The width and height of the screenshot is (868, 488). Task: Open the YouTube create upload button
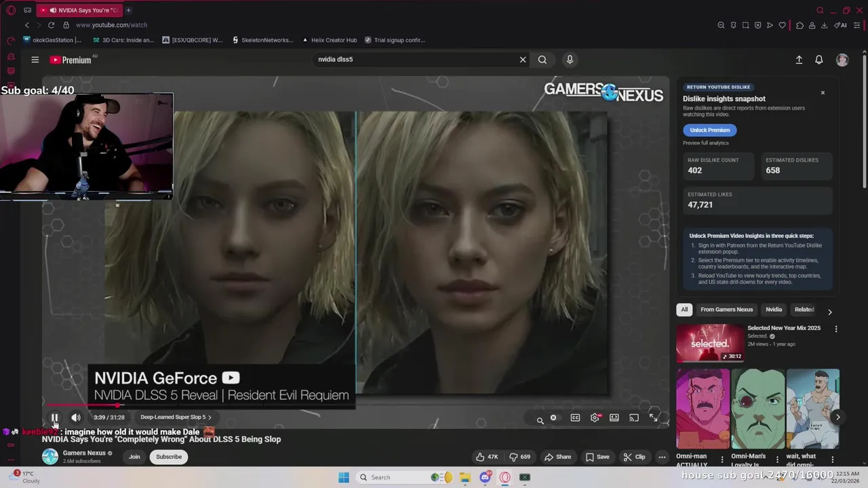(x=799, y=60)
